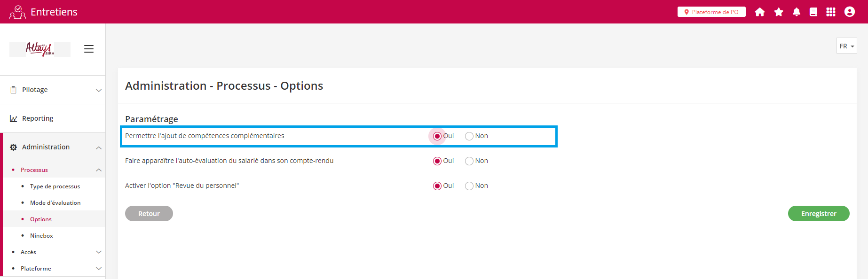Select Non for Revue du personnel option

pos(469,186)
